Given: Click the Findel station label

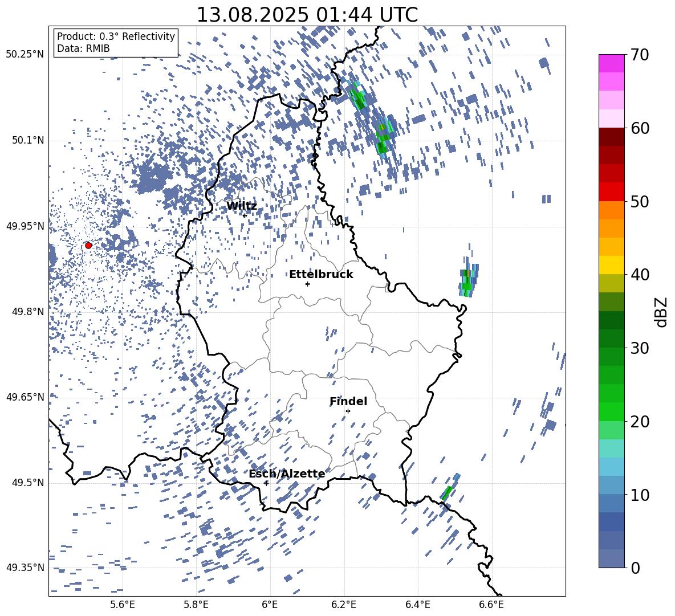Looking at the screenshot, I should pos(348,401).
